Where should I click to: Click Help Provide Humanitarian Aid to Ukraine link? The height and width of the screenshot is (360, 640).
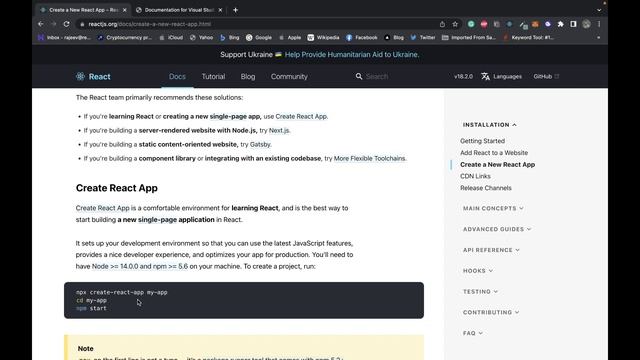point(352,54)
